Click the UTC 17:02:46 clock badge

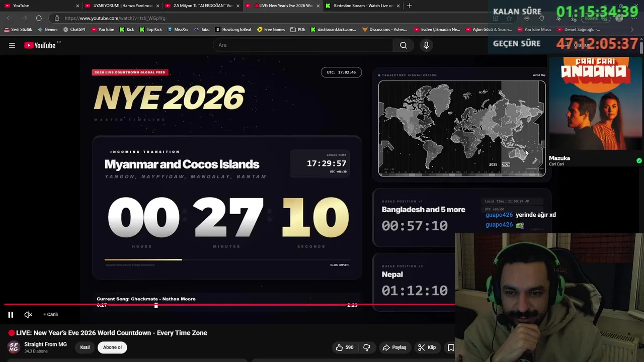[341, 72]
